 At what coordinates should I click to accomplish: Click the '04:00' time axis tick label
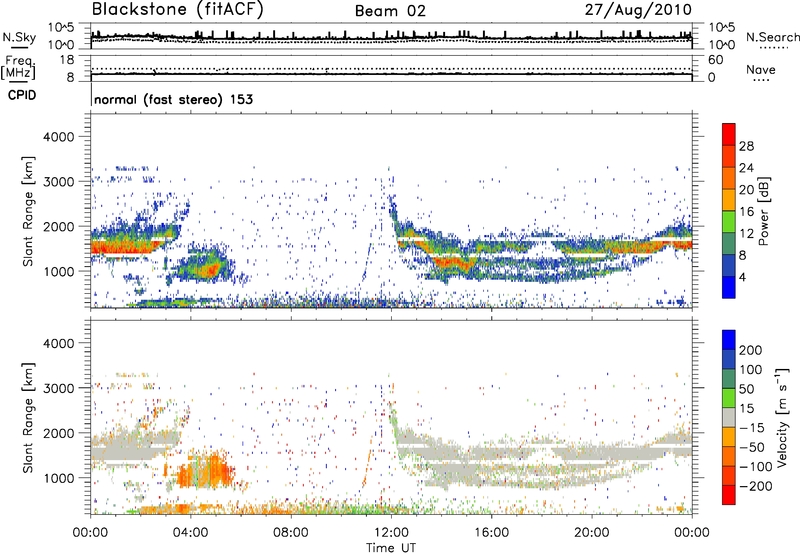(x=190, y=533)
